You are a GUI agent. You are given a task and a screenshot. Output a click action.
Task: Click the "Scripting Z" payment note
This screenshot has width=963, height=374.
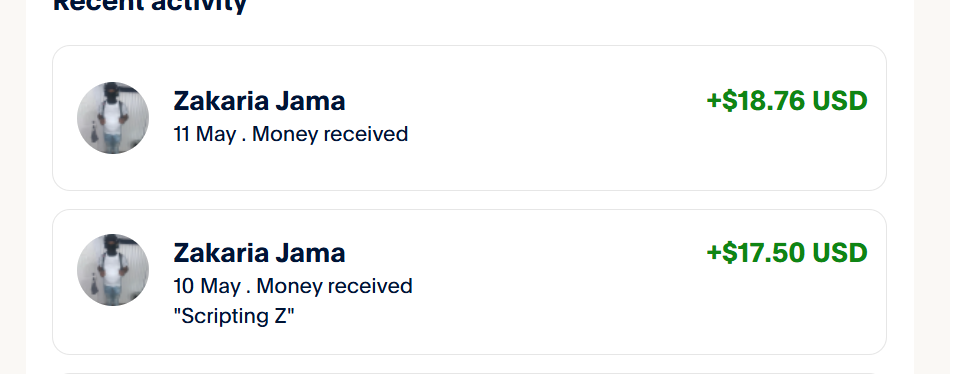point(234,316)
